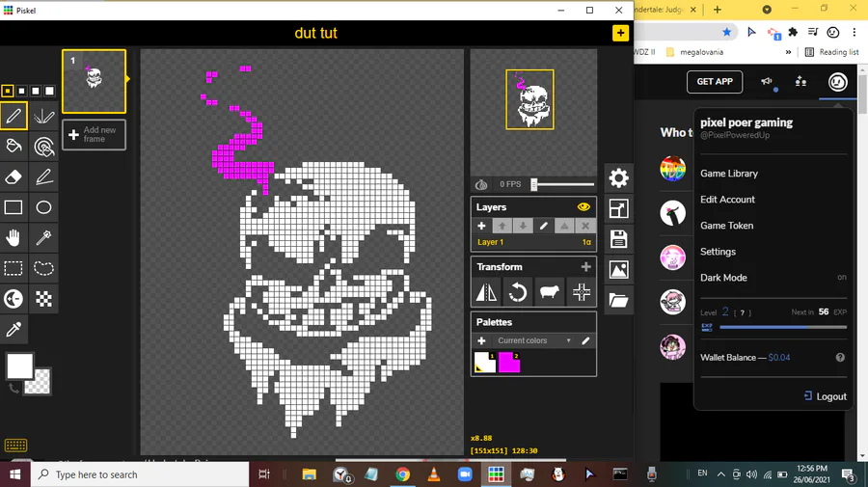Select the Rectangle tool
The image size is (868, 487).
tap(14, 207)
